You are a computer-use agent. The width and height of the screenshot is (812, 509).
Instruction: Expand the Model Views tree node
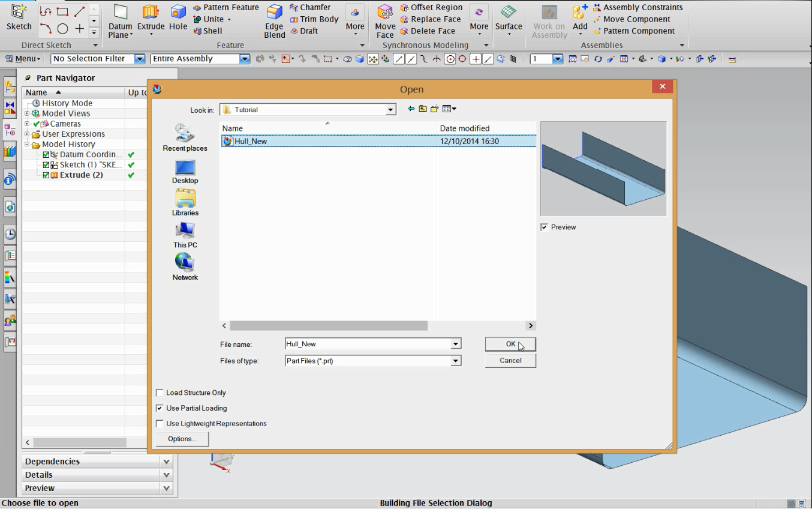click(27, 113)
